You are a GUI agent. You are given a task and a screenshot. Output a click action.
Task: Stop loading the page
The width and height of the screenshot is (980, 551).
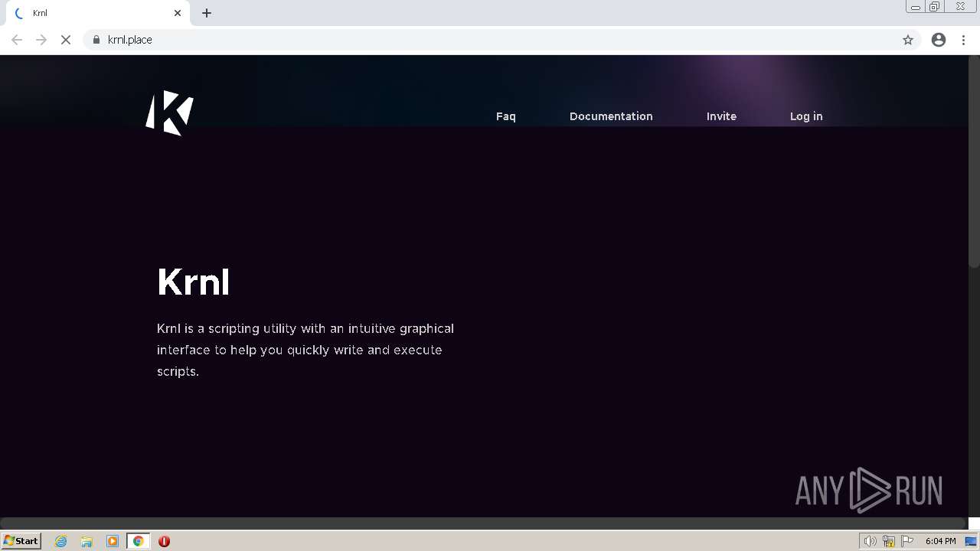[66, 40]
